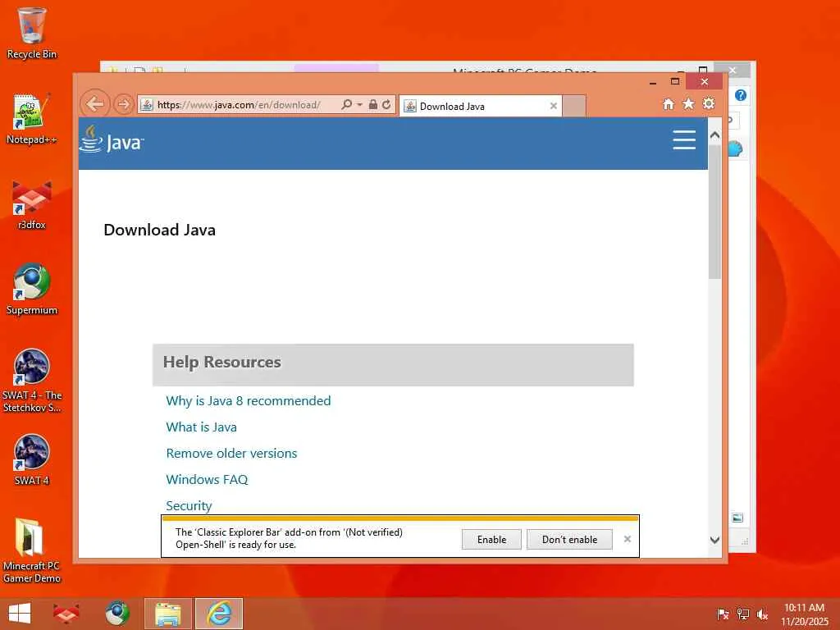Click the Java page icon in address bar
This screenshot has height=630, width=840.
coord(147,105)
